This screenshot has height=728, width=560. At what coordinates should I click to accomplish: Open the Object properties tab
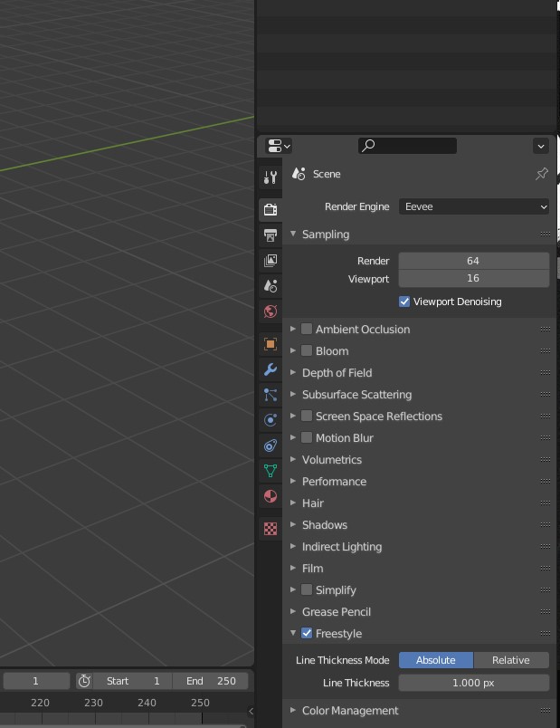tap(271, 344)
